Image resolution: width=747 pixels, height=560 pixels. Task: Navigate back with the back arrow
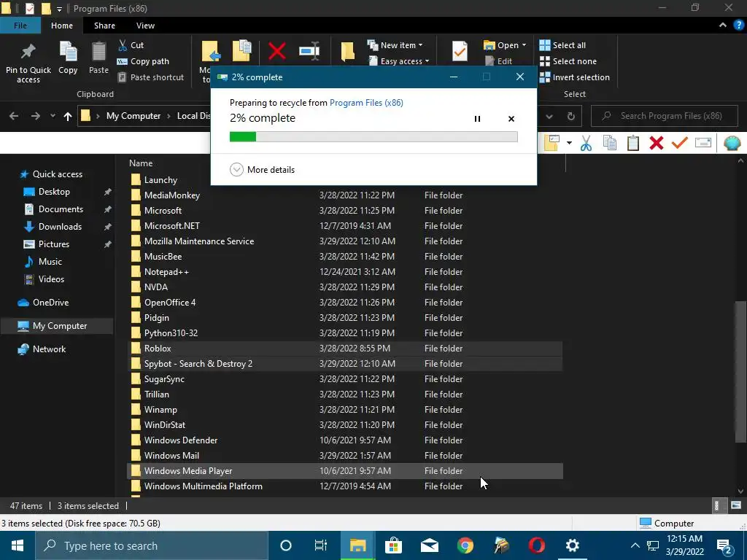tap(14, 116)
